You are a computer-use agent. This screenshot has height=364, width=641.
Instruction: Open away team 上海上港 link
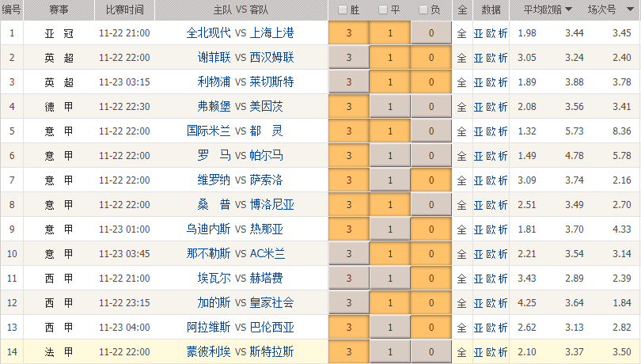[272, 32]
